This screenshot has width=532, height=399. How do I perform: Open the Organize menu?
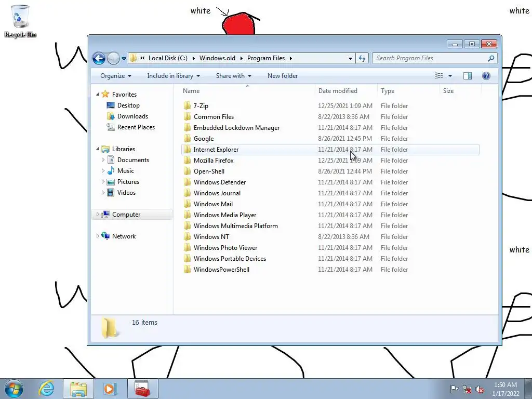pyautogui.click(x=116, y=76)
